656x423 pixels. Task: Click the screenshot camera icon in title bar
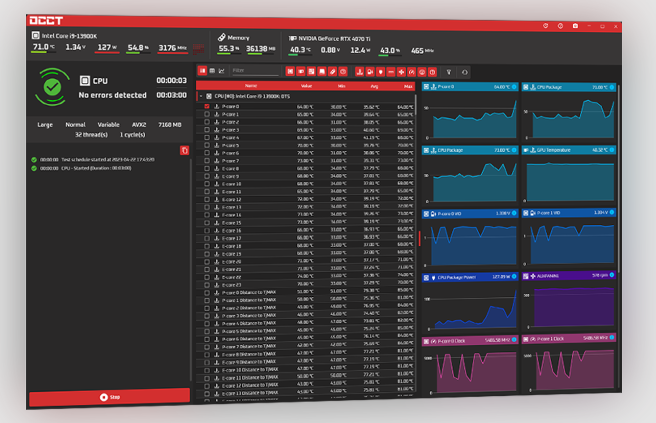(x=574, y=25)
